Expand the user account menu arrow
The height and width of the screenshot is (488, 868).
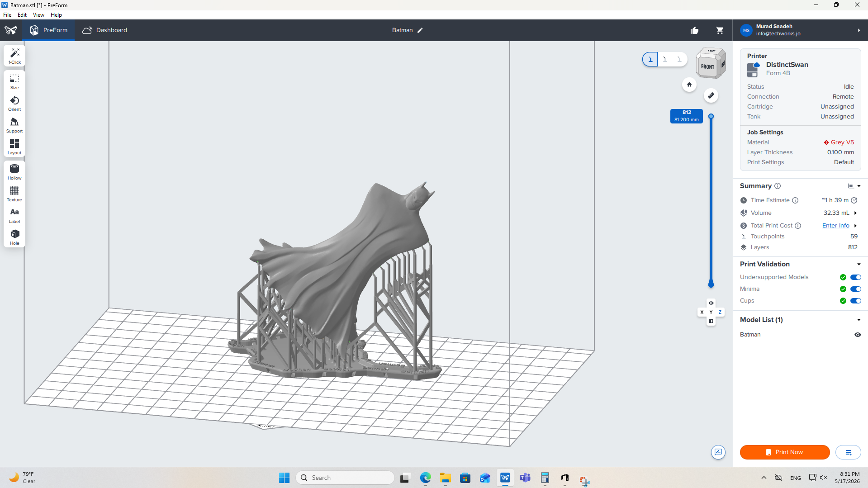tap(859, 30)
